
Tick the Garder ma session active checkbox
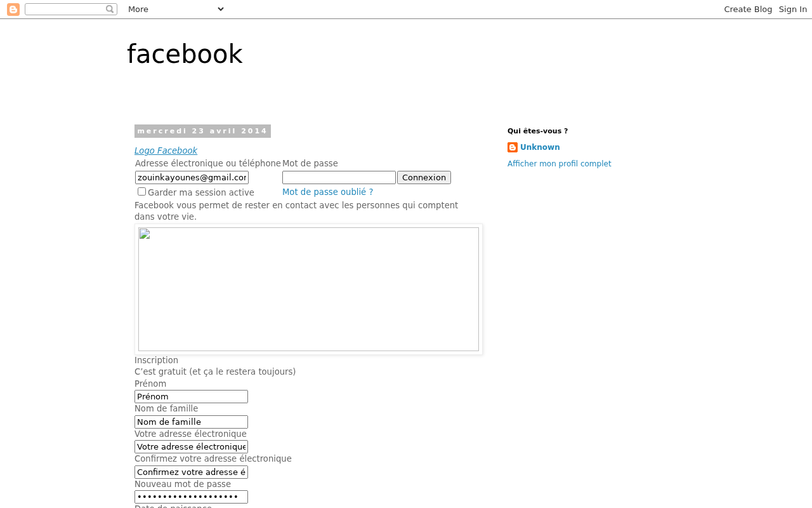[141, 192]
